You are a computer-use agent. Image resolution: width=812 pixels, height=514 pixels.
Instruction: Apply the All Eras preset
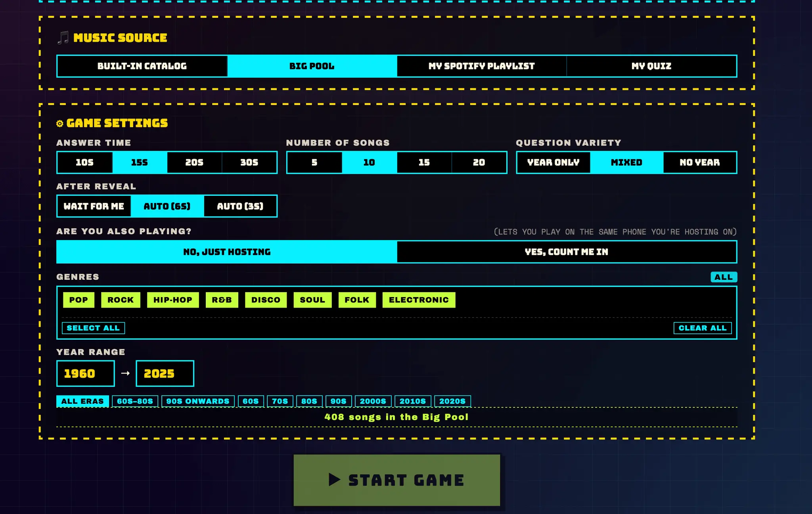82,401
